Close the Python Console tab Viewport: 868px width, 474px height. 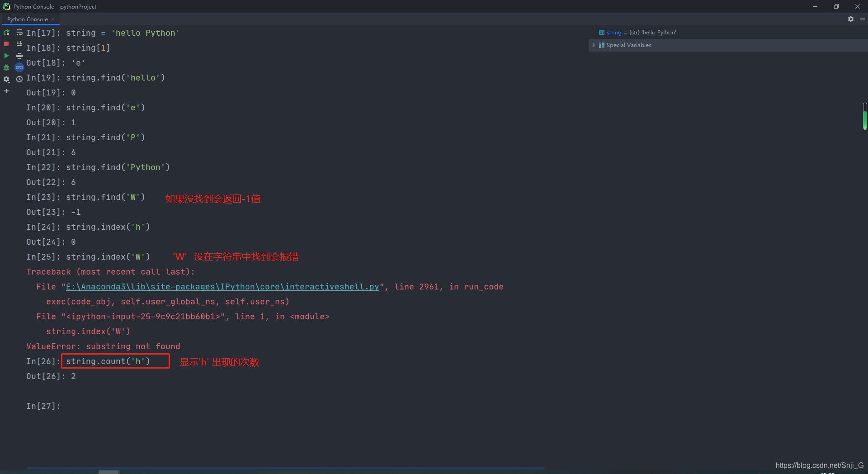pyautogui.click(x=53, y=19)
